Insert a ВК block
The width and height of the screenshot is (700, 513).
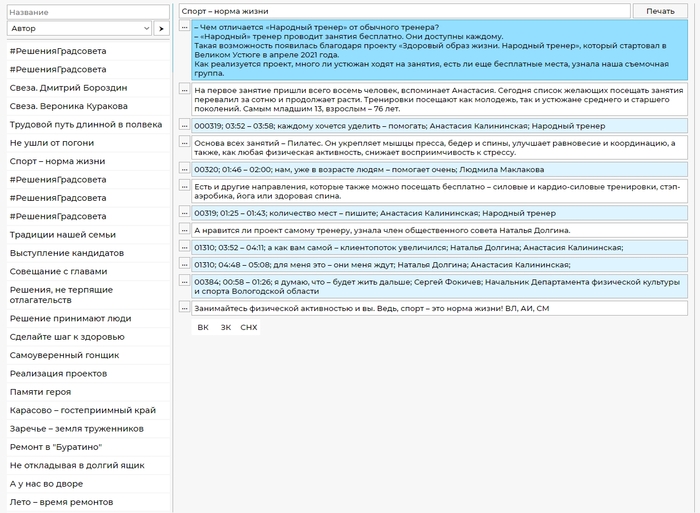click(203, 327)
